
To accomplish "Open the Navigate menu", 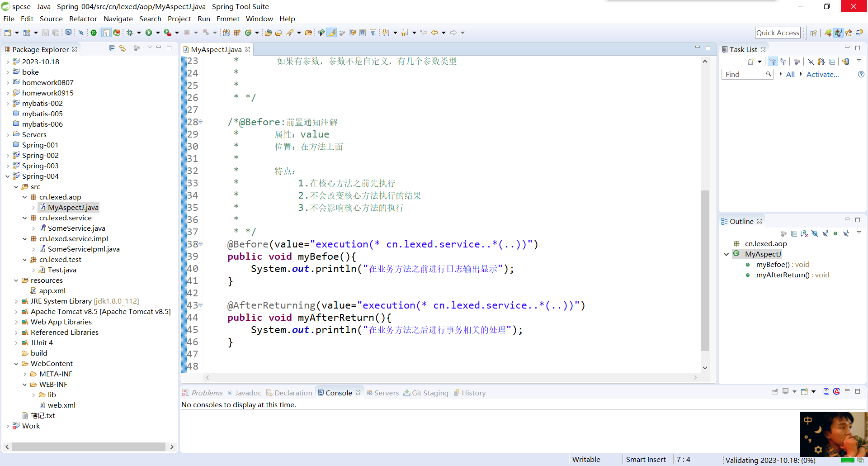I will [118, 19].
